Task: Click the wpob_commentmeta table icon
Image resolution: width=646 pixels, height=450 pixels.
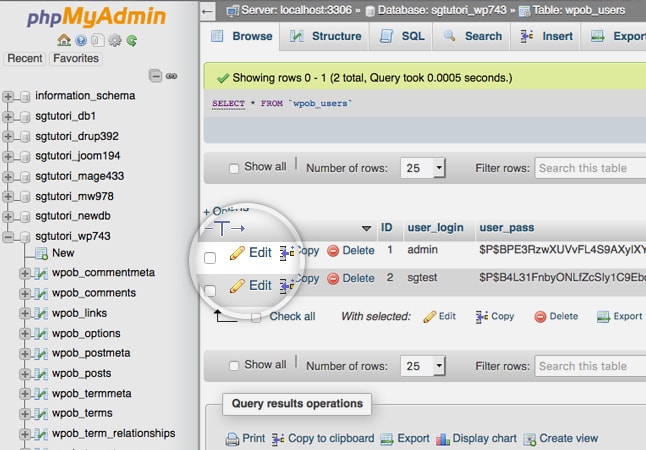Action: (41, 273)
